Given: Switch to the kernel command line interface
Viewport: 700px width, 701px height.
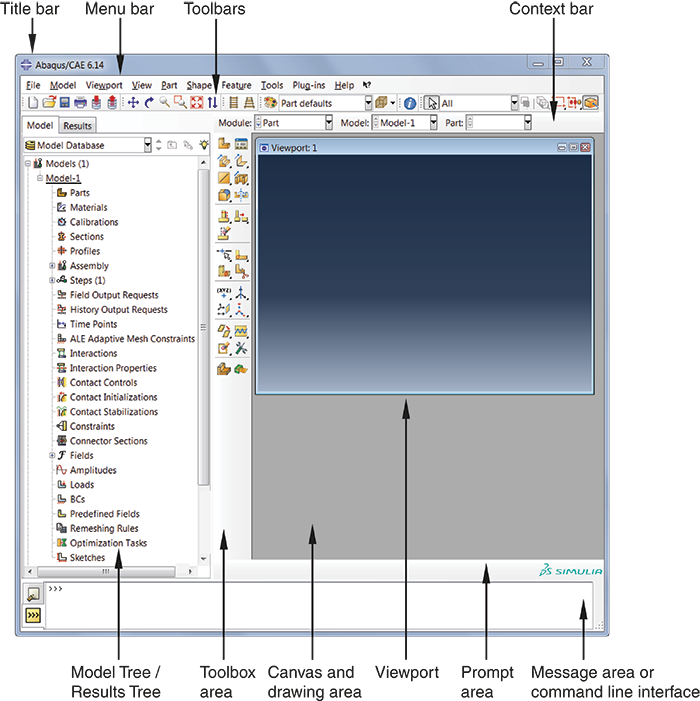Looking at the screenshot, I should (33, 617).
